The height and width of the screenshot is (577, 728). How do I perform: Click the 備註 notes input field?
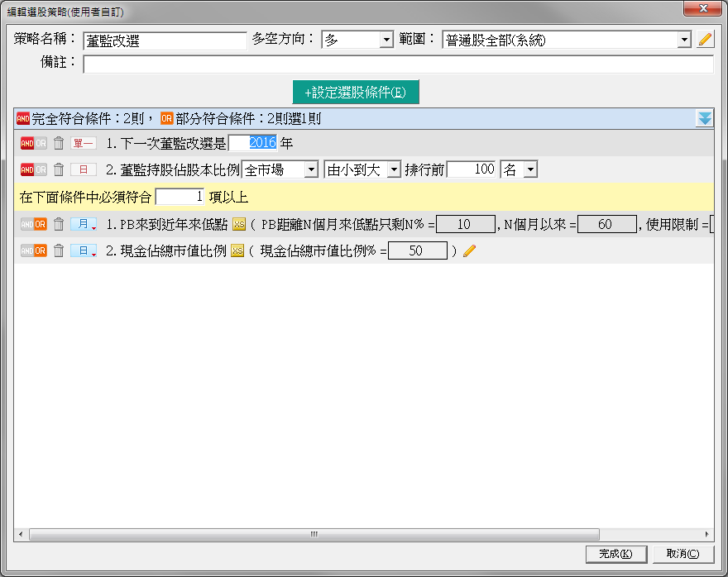tap(397, 64)
